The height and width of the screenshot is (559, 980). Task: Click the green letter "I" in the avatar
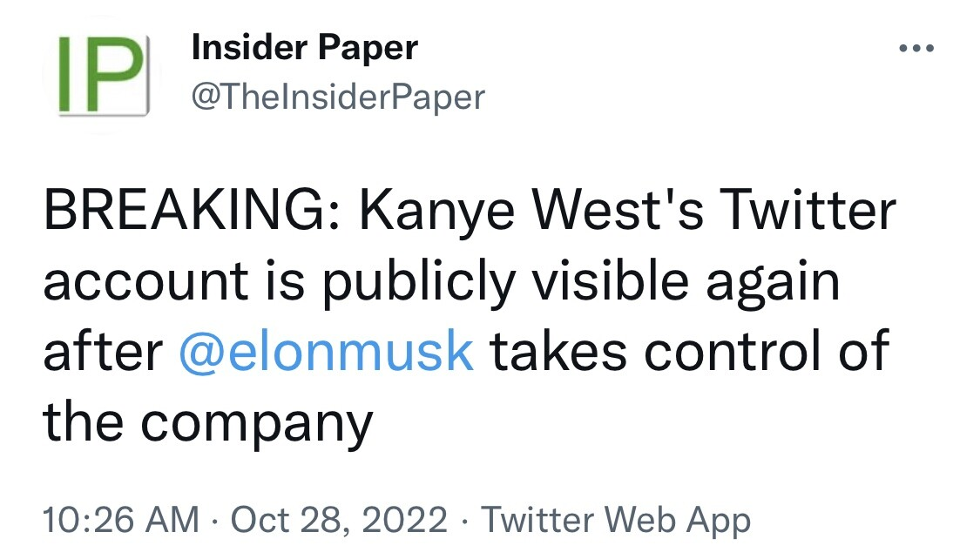[65, 75]
